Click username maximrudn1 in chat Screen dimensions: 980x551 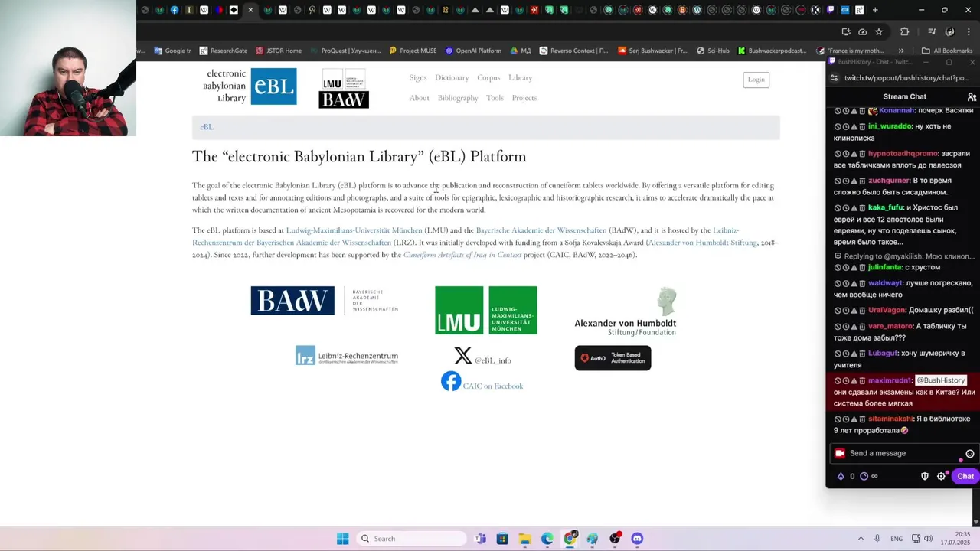click(x=890, y=380)
